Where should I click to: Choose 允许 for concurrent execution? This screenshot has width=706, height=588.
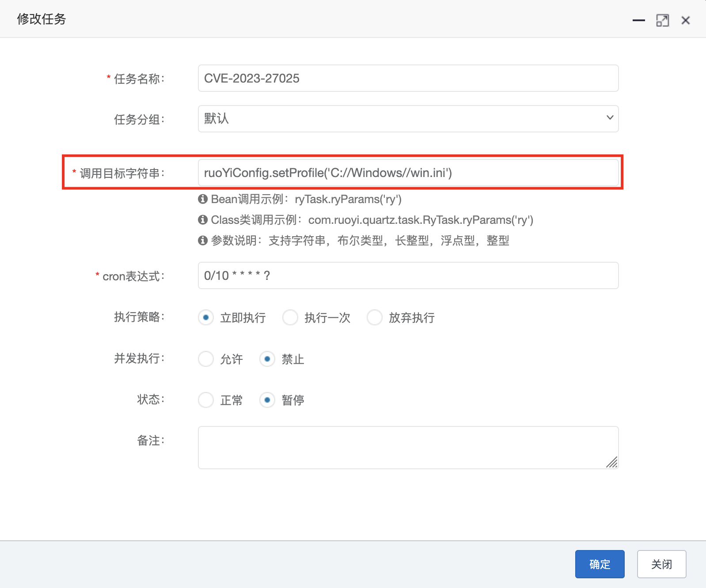pos(206,359)
